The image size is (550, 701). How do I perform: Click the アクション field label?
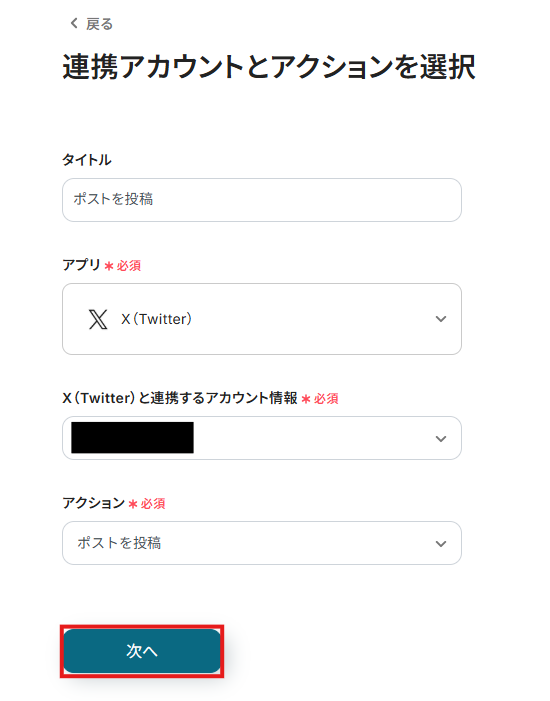coord(93,503)
